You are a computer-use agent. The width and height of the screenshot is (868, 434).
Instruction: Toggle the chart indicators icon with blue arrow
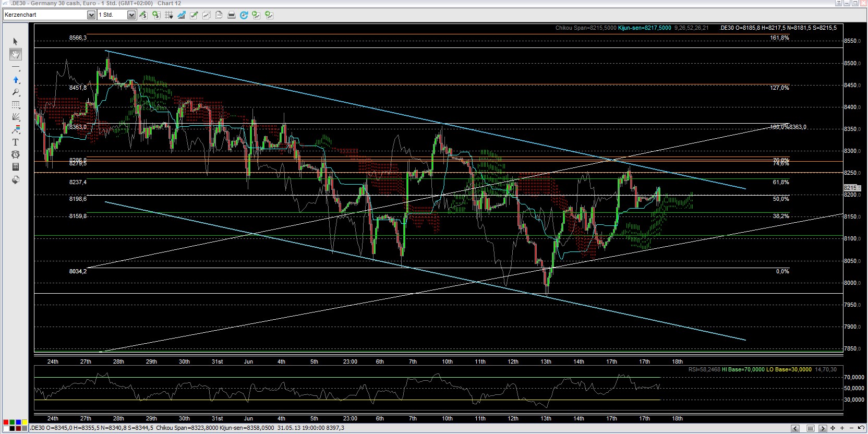pos(181,15)
